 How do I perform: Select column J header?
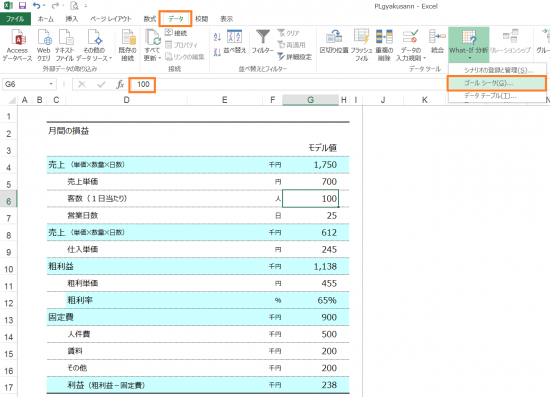pos(383,100)
